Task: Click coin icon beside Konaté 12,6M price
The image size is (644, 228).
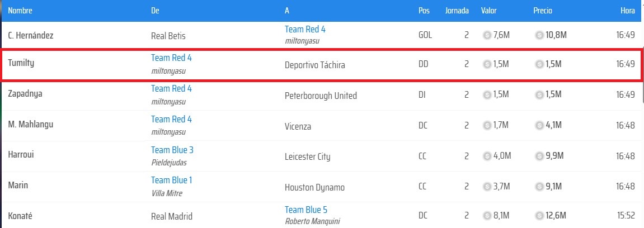Action: [x=539, y=216]
